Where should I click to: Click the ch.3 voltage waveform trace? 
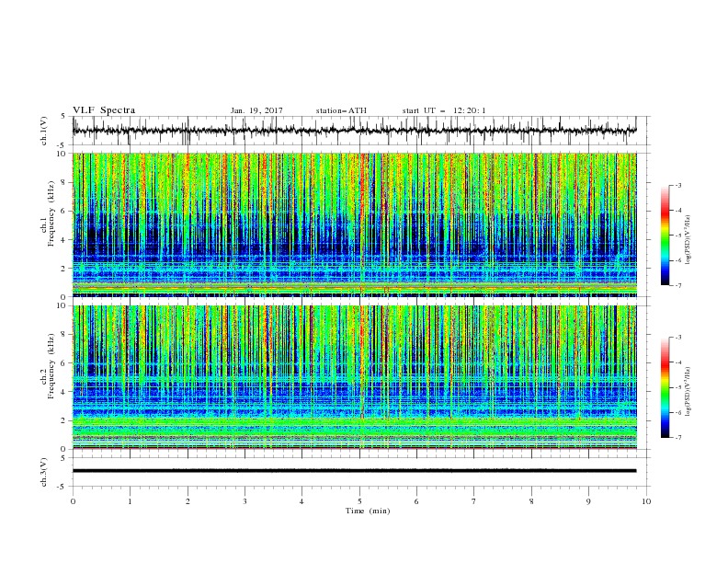point(354,471)
